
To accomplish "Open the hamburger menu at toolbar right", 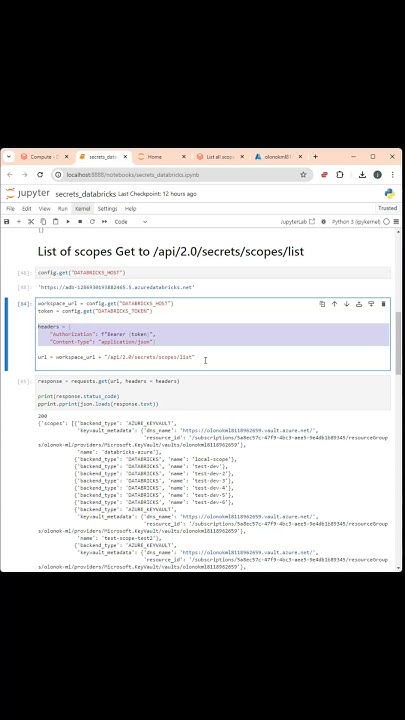I will [396, 222].
